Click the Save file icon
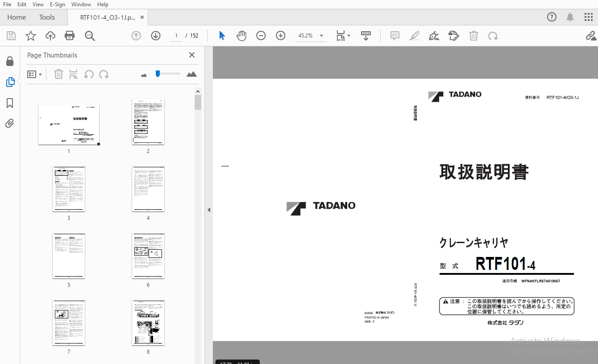The height and width of the screenshot is (364, 598). click(11, 36)
